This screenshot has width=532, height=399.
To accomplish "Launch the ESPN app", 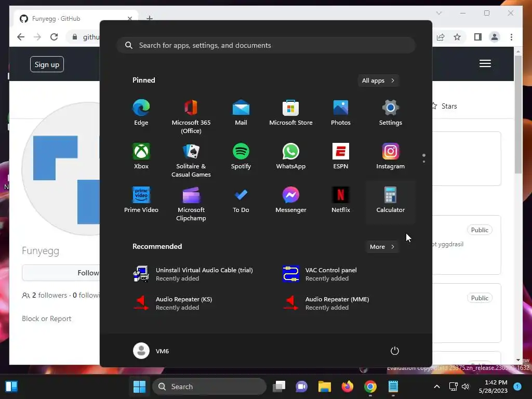I will pos(341,156).
